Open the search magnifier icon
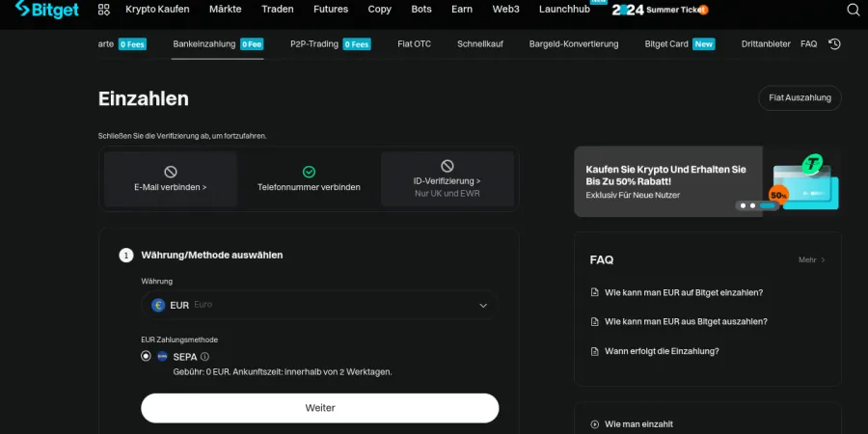 click(854, 10)
